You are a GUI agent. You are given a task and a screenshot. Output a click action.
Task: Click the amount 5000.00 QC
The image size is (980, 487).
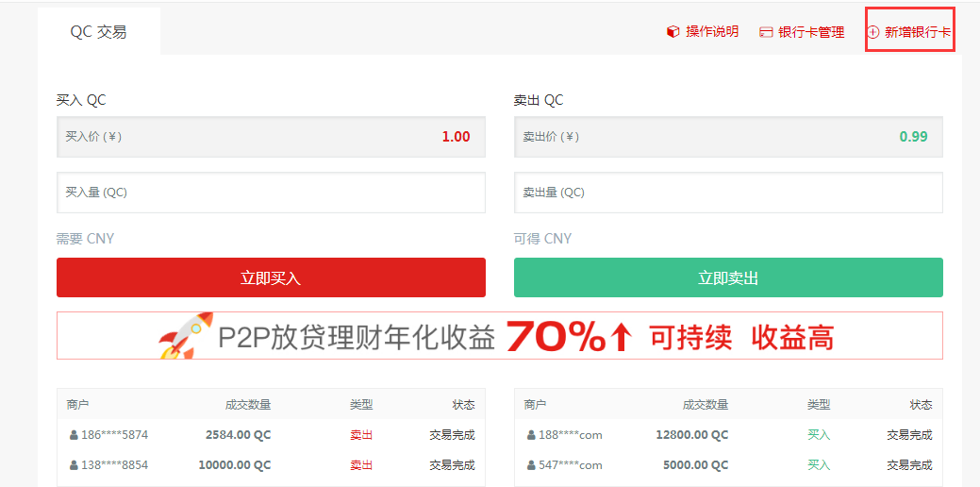[x=696, y=465]
